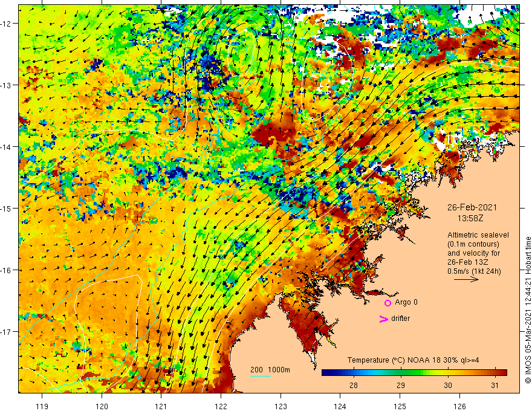
Task: Click the latitude label -15
Action: [x=7, y=208]
